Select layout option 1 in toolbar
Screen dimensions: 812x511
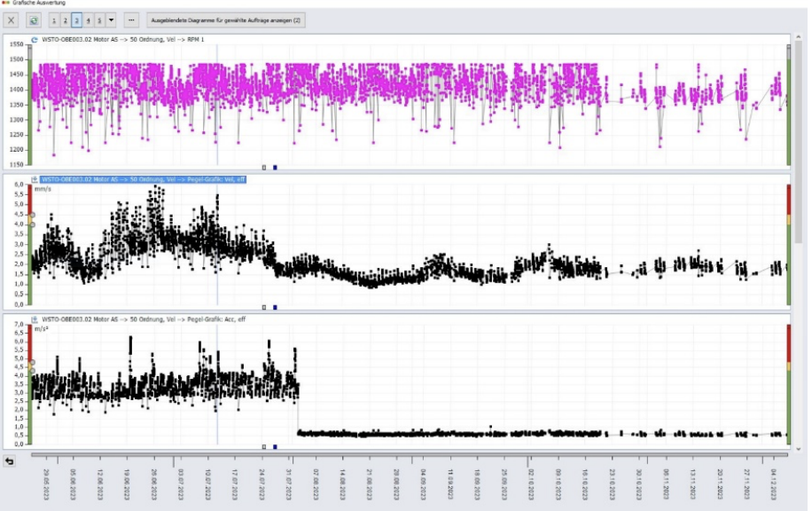click(54, 20)
